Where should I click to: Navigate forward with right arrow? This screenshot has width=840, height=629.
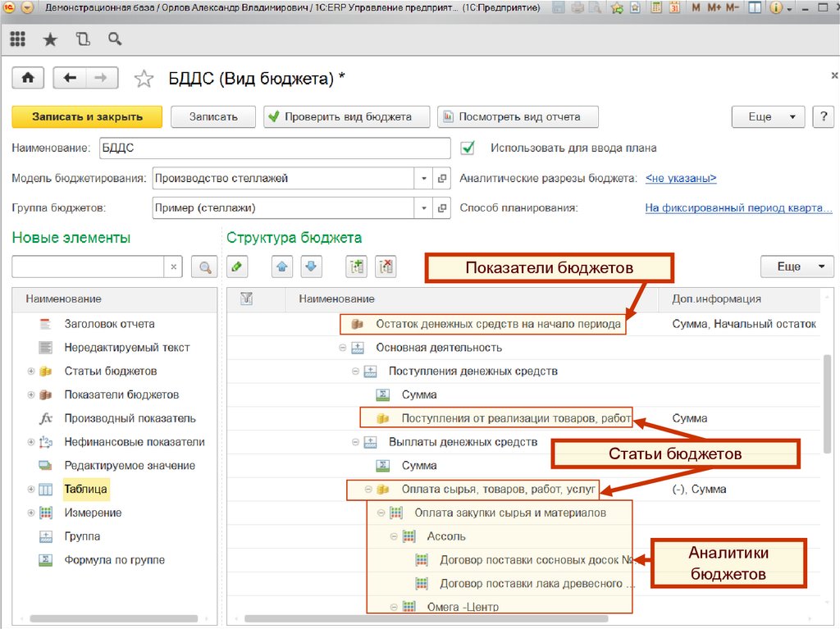[101, 78]
